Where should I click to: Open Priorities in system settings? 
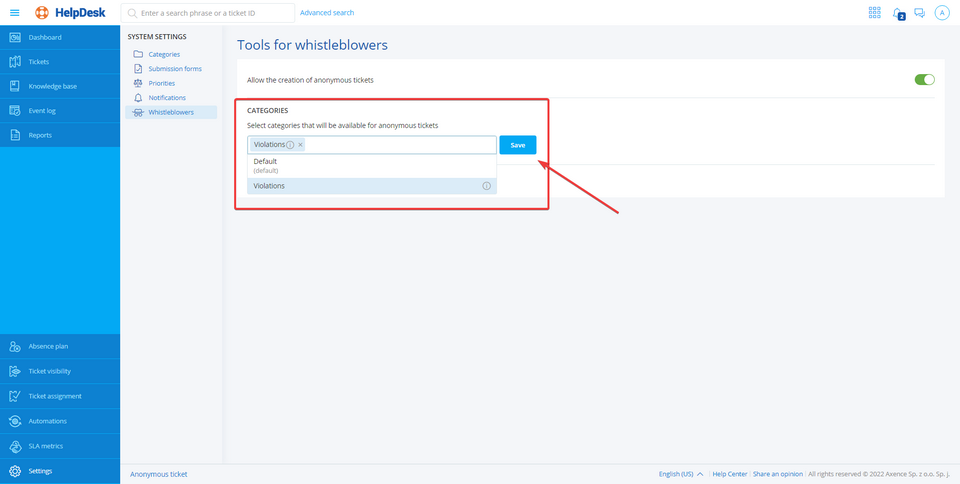pyautogui.click(x=161, y=83)
